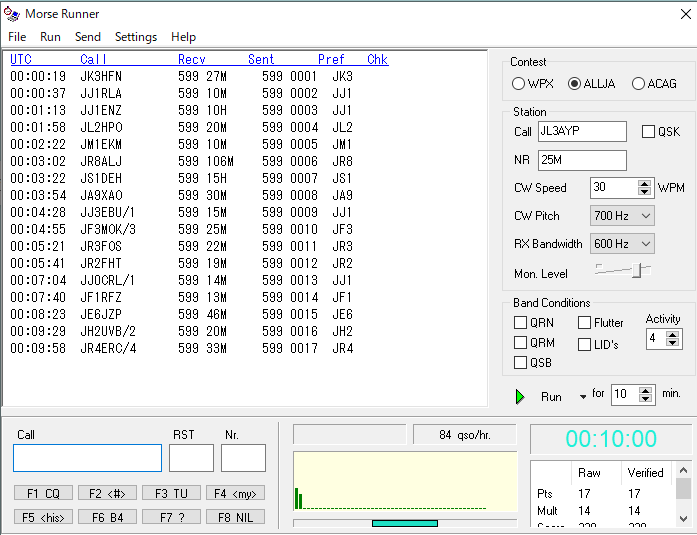697x535 pixels.
Task: Focus the Nr. entry field
Action: (243, 458)
